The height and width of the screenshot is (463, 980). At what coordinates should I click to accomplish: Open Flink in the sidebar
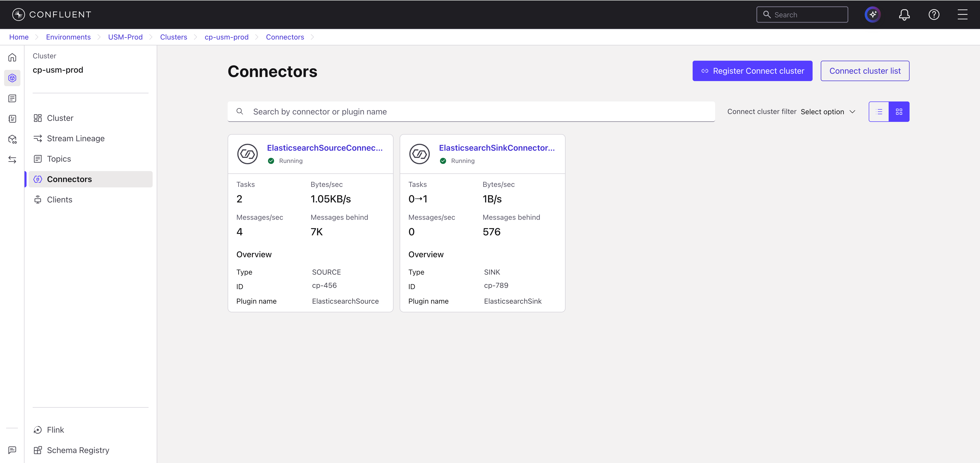[x=91, y=430]
